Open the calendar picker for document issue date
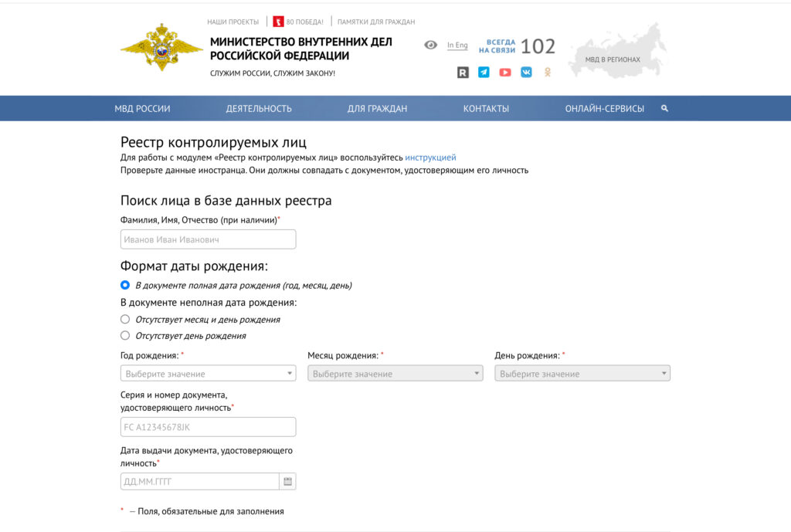This screenshot has height=532, width=791. 287,480
